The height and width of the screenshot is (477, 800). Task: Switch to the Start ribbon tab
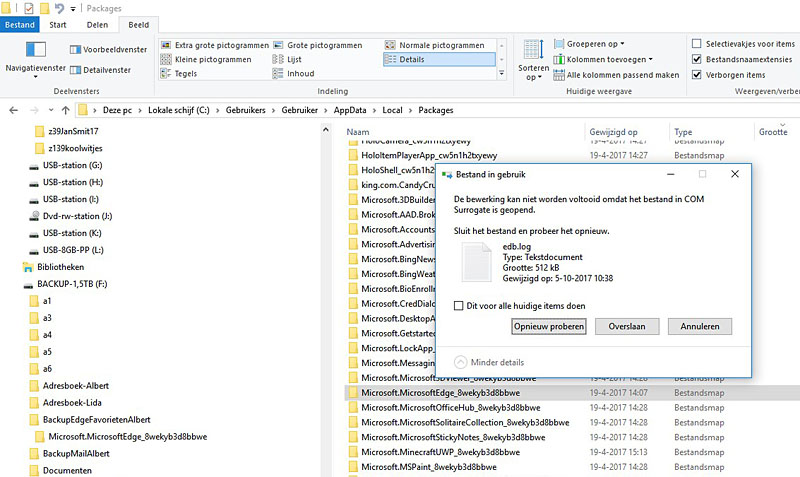pos(58,24)
